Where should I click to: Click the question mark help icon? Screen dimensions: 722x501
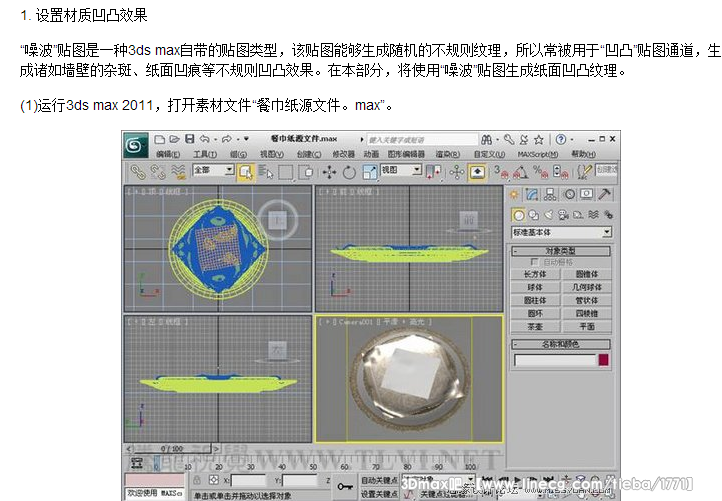point(560,139)
